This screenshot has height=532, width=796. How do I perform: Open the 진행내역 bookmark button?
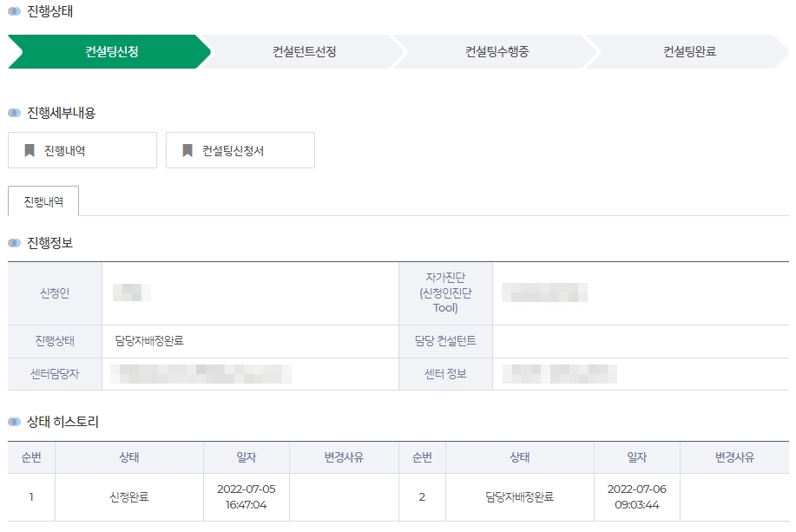coord(82,150)
